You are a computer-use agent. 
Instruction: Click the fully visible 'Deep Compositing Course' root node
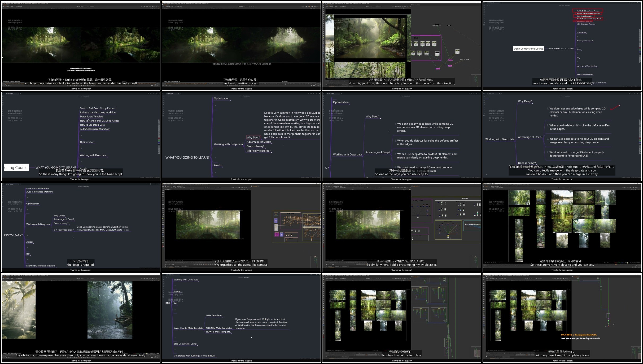[528, 49]
